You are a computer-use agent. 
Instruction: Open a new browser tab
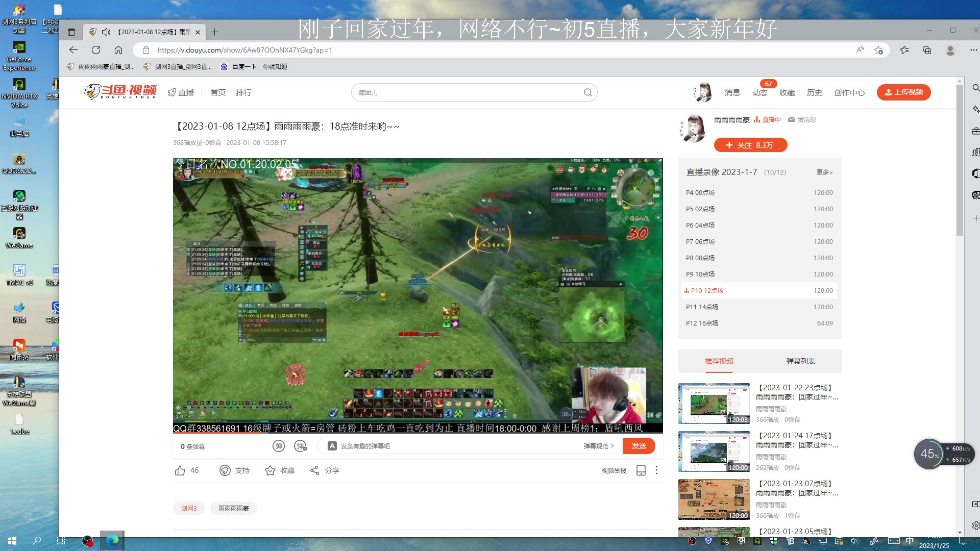(215, 32)
